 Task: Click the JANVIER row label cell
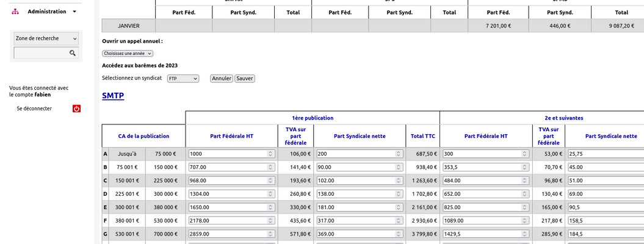pos(129,26)
